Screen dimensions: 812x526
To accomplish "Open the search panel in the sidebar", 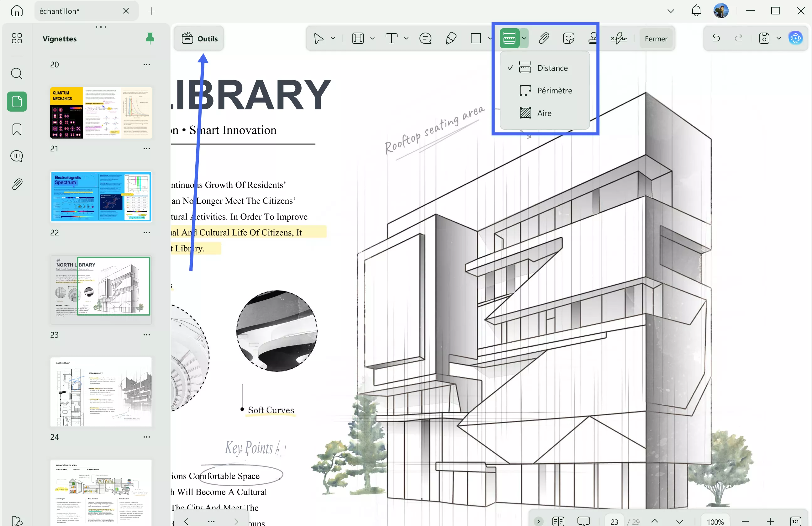I will [x=16, y=73].
